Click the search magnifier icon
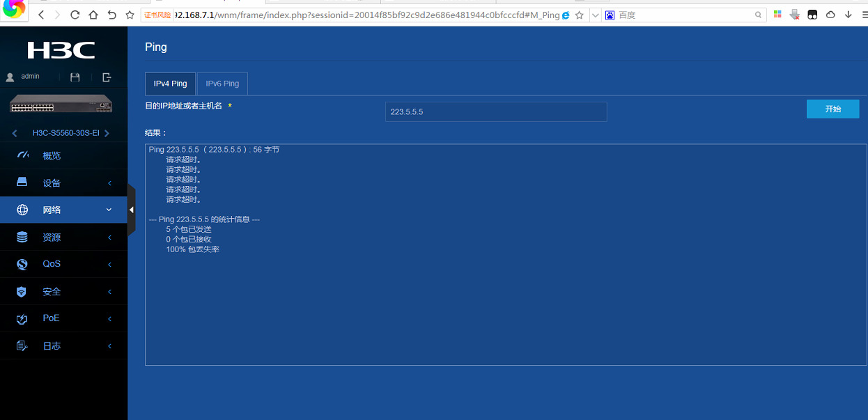This screenshot has width=868, height=420. 759,15
